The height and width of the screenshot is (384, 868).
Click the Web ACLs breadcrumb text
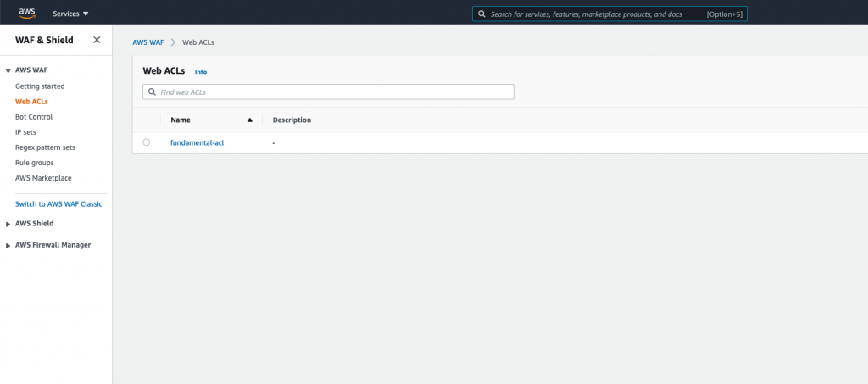pyautogui.click(x=198, y=42)
